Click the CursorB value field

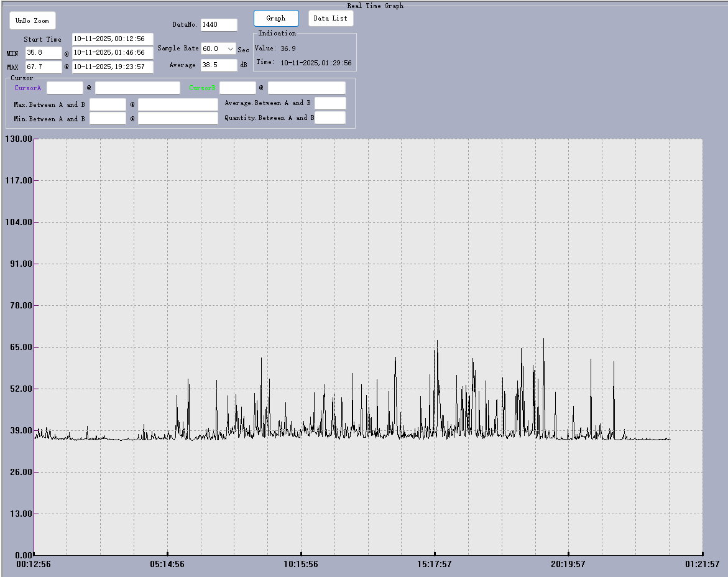(x=237, y=88)
